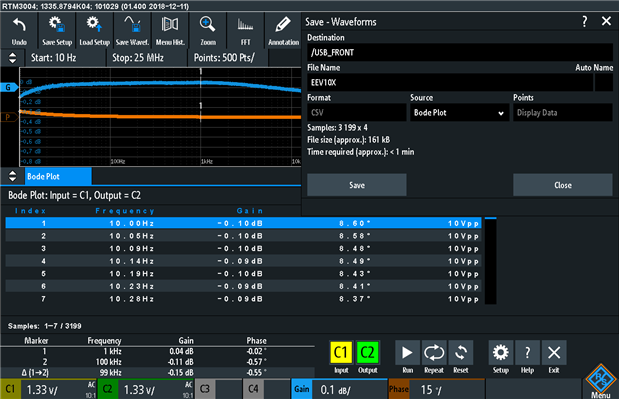Open the Source Bode Plot dropdown
The height and width of the screenshot is (399, 619).
[x=459, y=112]
